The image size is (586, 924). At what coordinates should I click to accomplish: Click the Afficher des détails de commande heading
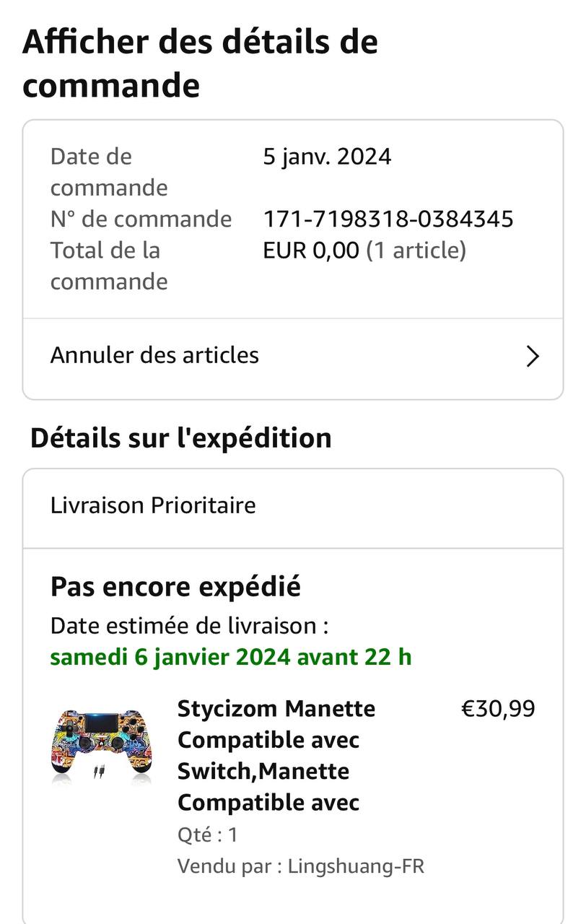[200, 64]
